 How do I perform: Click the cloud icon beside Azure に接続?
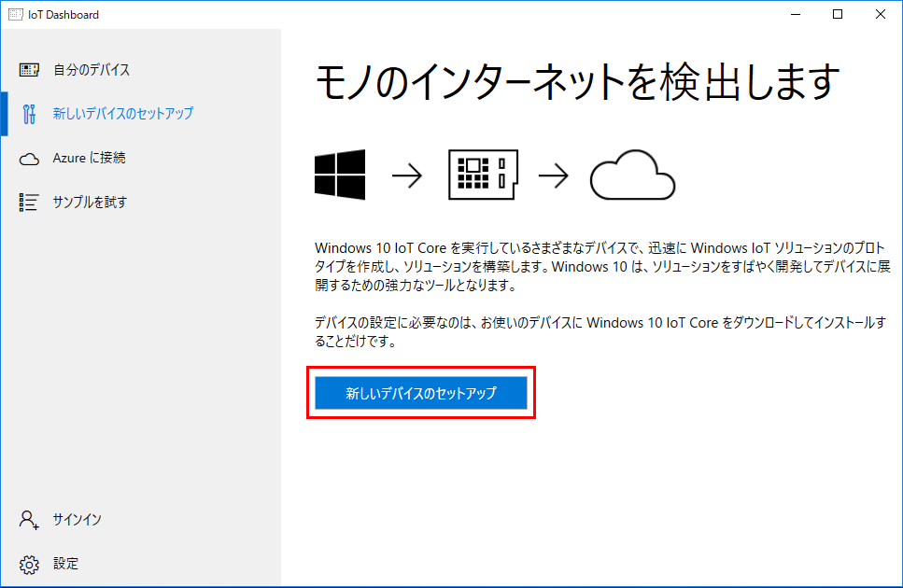(29, 159)
